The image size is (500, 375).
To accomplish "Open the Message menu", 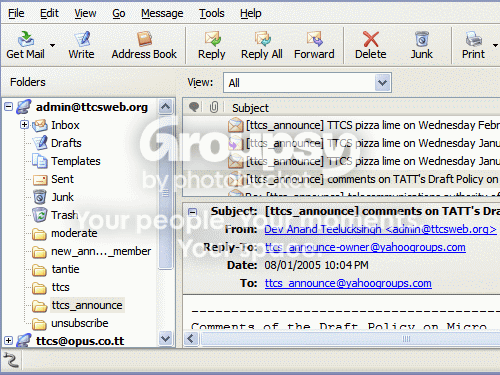I will click(162, 13).
